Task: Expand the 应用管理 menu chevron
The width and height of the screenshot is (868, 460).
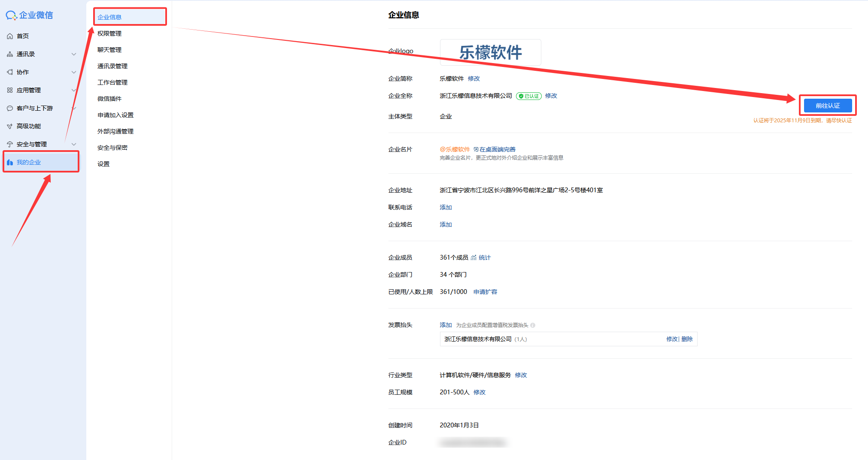Action: click(74, 90)
